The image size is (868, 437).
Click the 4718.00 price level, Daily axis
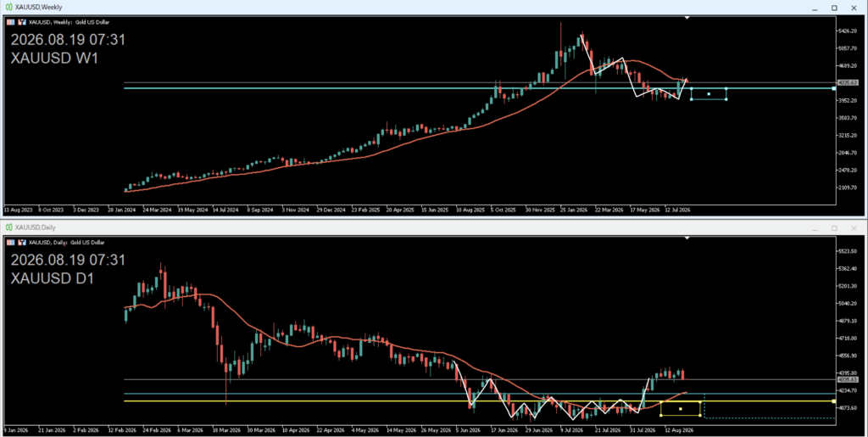click(x=848, y=339)
